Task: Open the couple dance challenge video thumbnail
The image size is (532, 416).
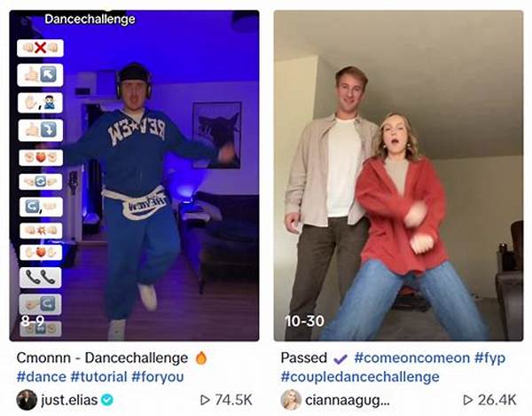Action: pos(398,176)
